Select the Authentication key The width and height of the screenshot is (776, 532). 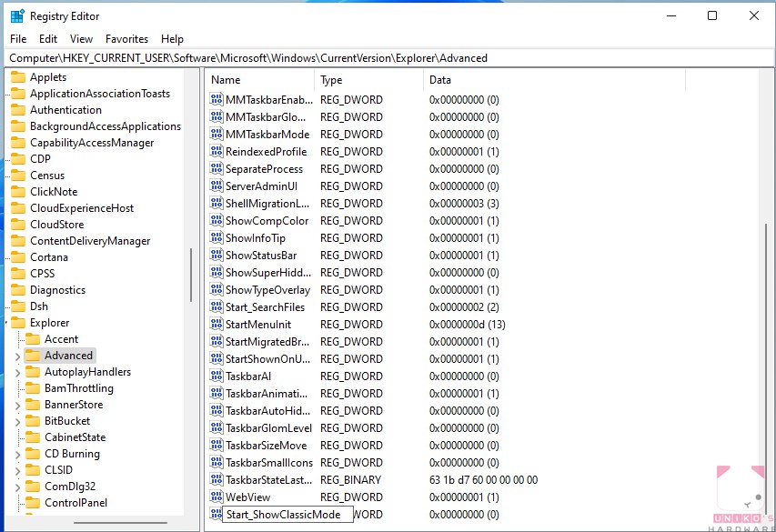pos(66,110)
